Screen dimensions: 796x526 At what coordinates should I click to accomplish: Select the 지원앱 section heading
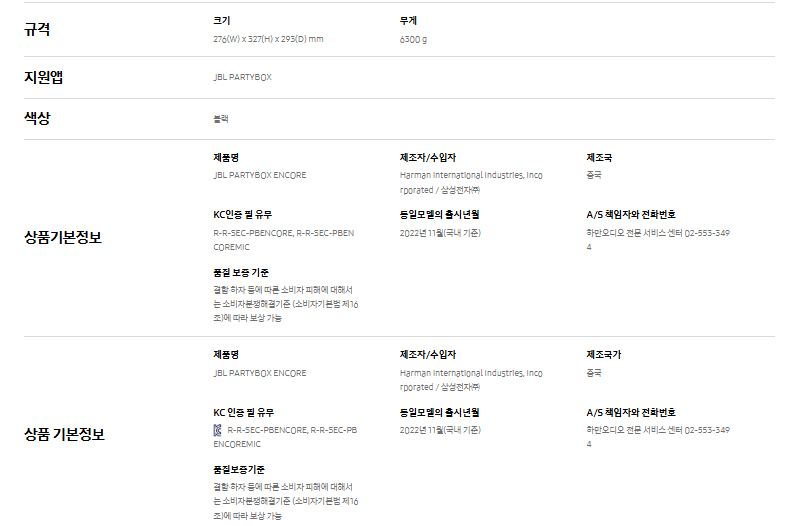coord(44,77)
